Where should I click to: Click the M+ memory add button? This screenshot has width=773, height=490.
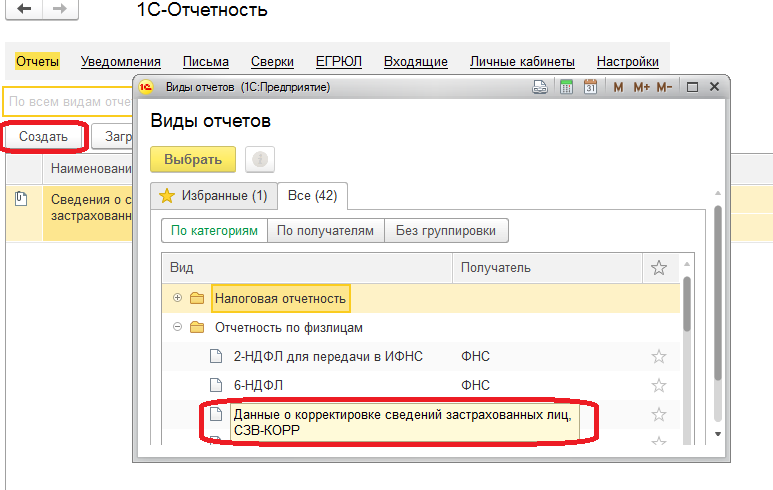641,87
